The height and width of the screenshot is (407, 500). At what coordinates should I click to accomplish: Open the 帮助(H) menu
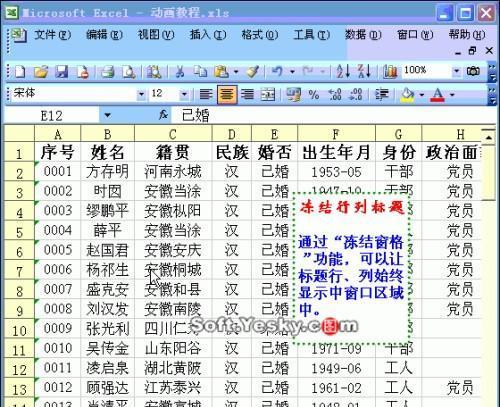click(x=467, y=34)
